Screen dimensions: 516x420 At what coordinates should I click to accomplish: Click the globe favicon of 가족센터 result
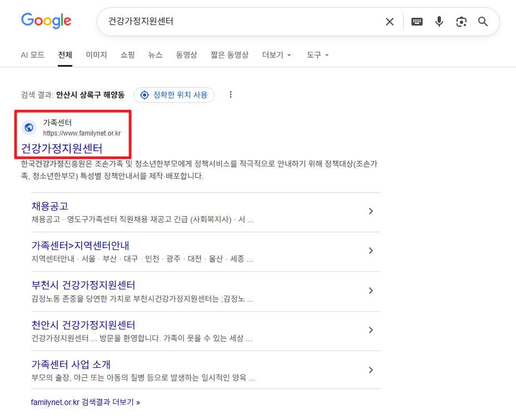coord(29,127)
